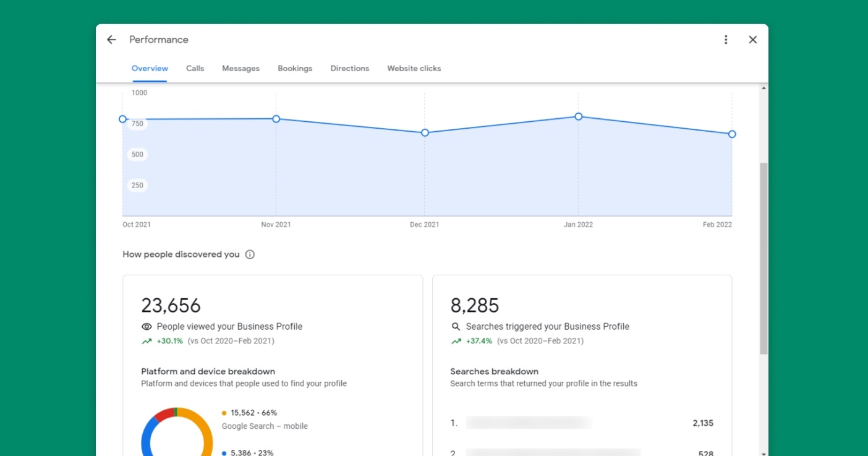Viewport: 868px width, 456px height.
Task: Click the back arrow next to Performance
Action: [111, 39]
